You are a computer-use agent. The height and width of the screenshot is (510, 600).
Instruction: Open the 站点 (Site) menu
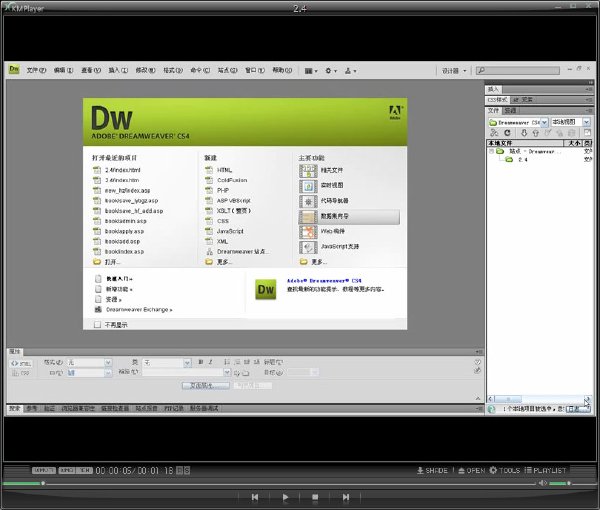[227, 70]
